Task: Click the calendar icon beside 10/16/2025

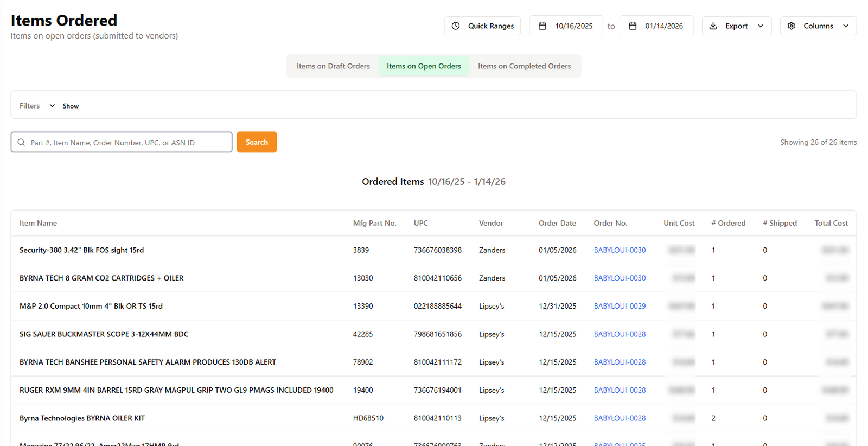Action: point(542,26)
